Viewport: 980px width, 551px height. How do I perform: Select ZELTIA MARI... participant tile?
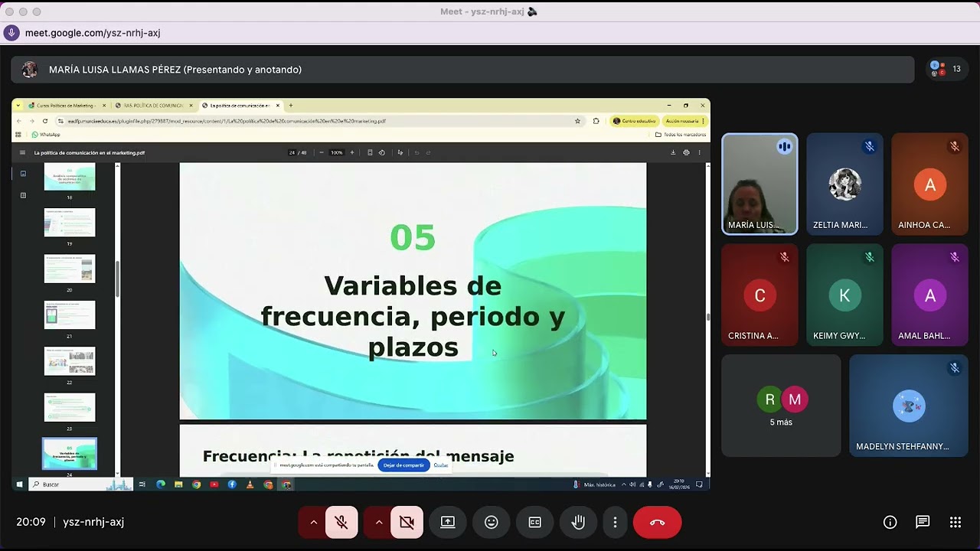(x=844, y=184)
